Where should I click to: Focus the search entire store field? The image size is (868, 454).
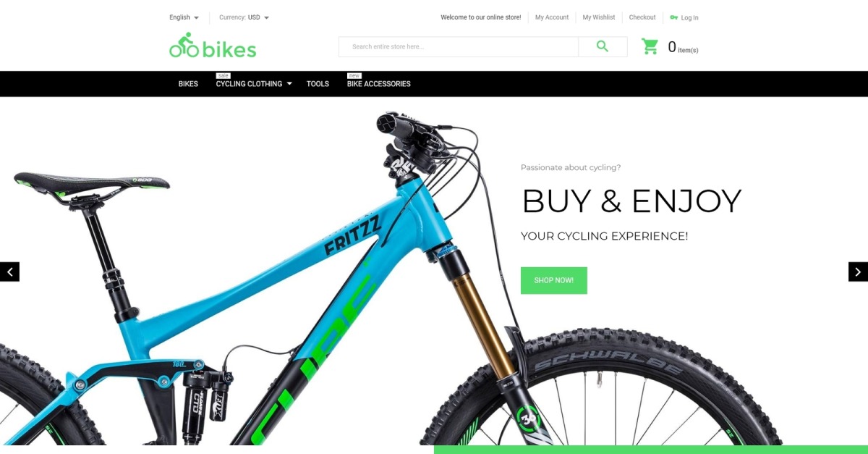(459, 47)
